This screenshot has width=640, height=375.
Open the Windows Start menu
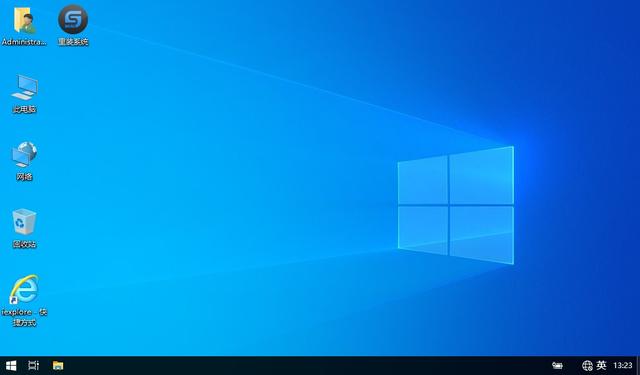coord(11,366)
